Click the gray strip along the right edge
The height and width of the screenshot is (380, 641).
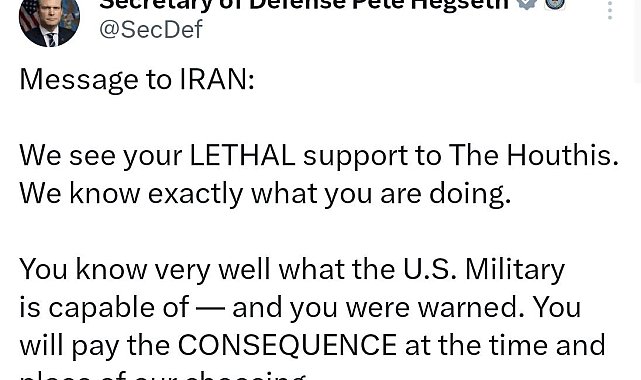[x=637, y=41]
